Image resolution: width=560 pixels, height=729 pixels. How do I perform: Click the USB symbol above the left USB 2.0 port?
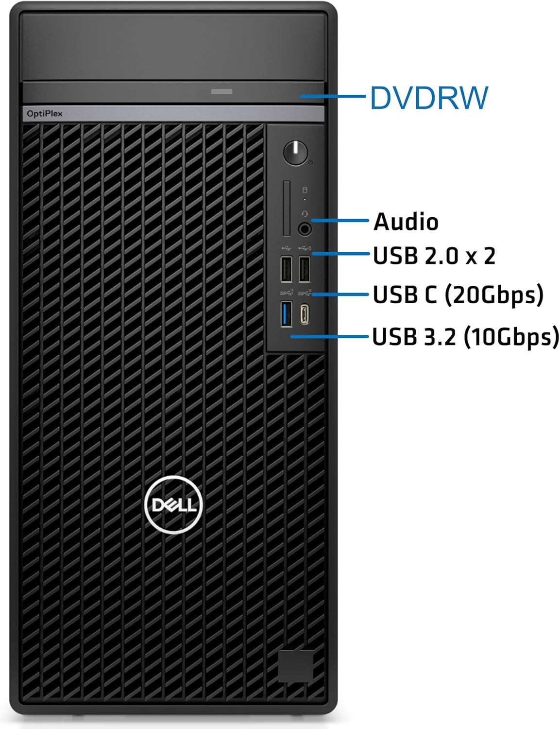(x=286, y=248)
